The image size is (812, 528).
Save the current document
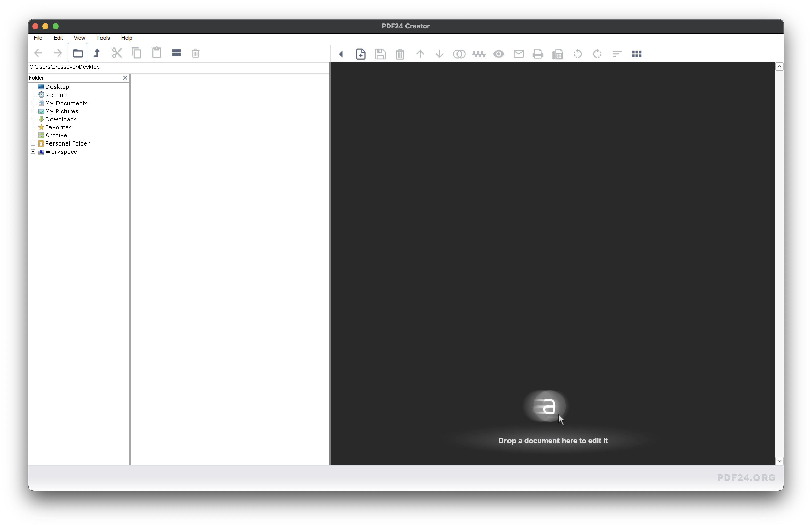(x=380, y=54)
